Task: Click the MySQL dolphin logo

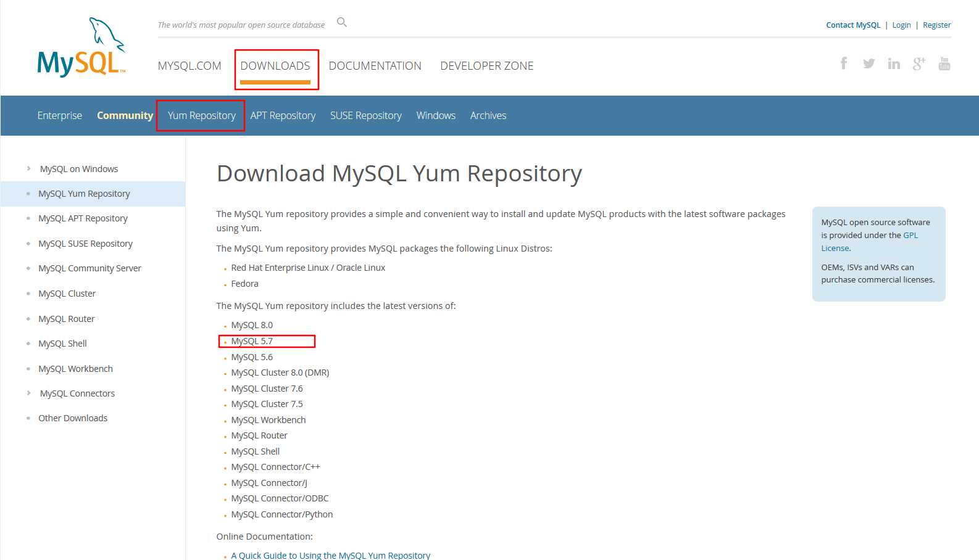Action: point(81,47)
